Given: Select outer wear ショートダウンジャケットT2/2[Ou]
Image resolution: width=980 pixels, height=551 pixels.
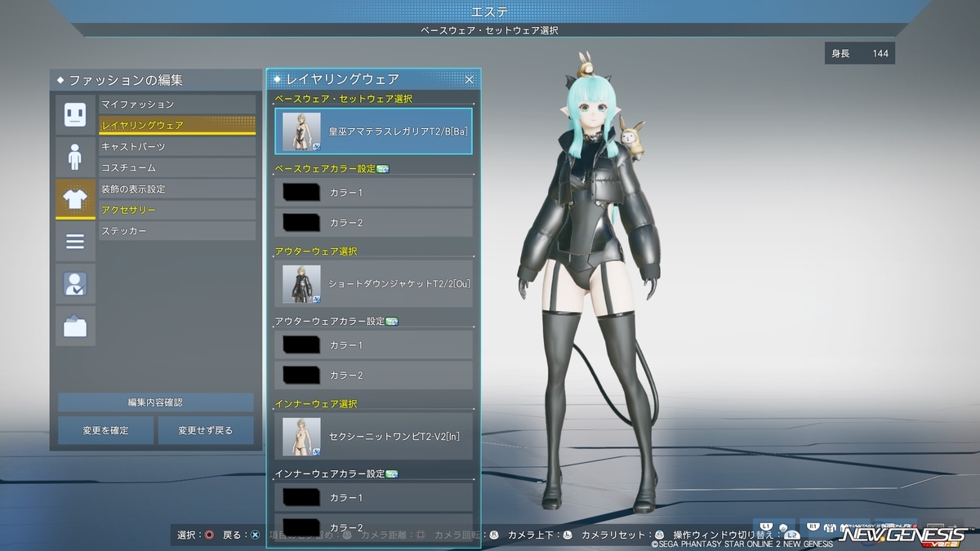Looking at the screenshot, I should pos(373,284).
